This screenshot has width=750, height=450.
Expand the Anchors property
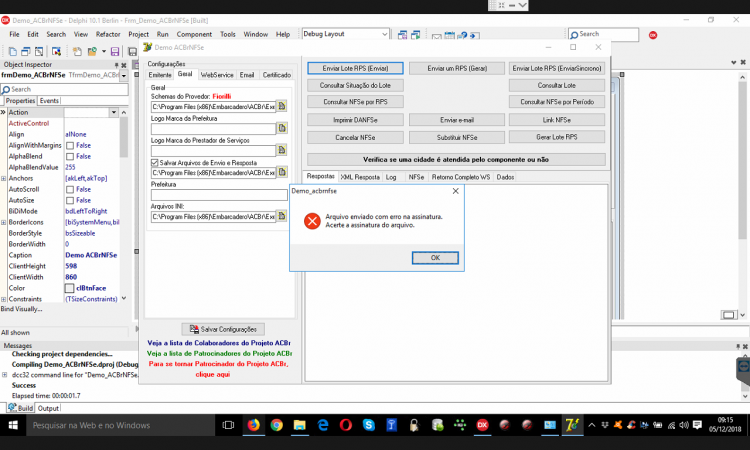(3, 178)
